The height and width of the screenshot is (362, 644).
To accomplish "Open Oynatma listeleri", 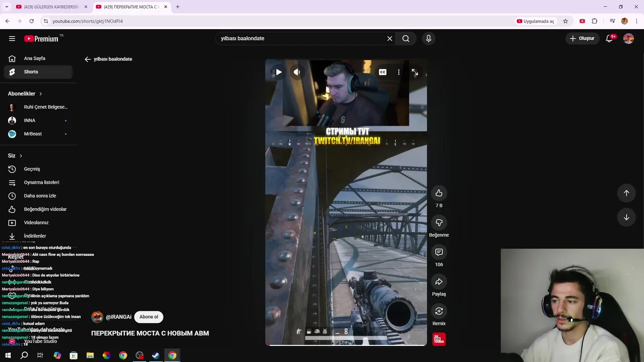I will coord(38,183).
